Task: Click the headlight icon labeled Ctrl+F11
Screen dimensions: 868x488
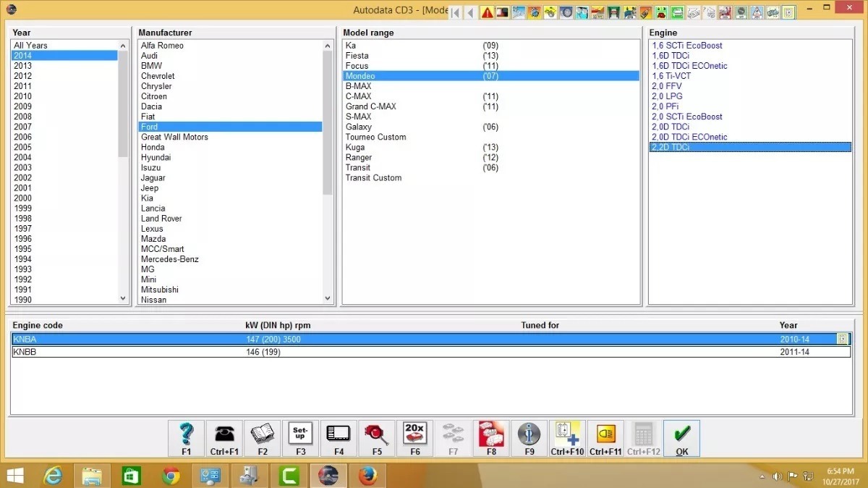Action: click(x=605, y=439)
